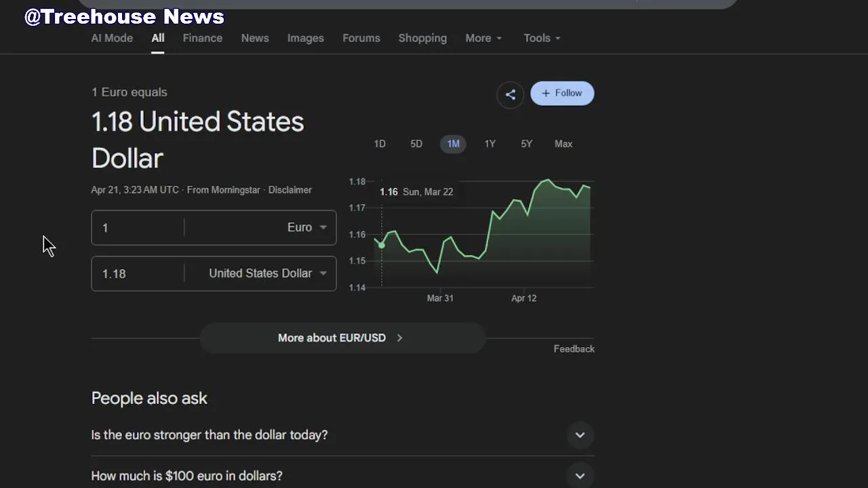Open the United States Dollar currency dropdown
868x488 pixels.
click(268, 273)
